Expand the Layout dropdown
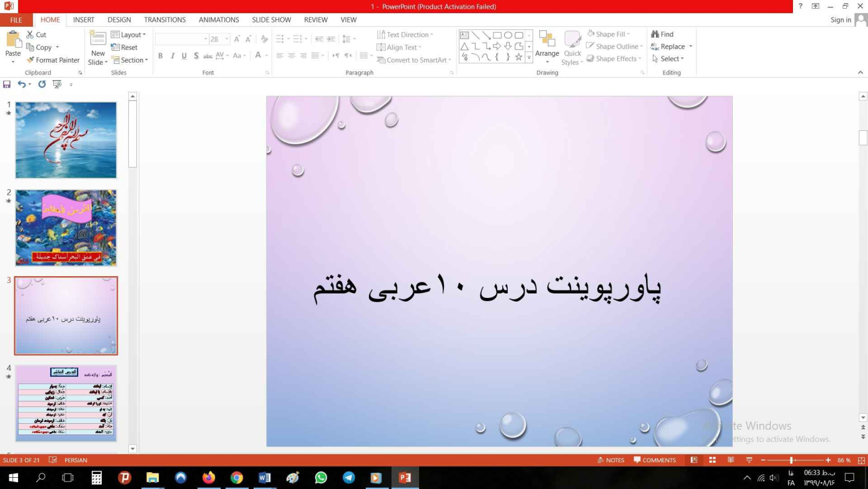 click(x=129, y=35)
